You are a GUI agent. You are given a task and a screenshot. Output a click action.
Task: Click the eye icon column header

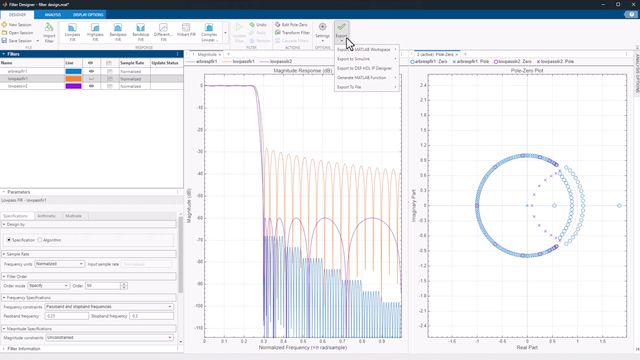point(91,63)
